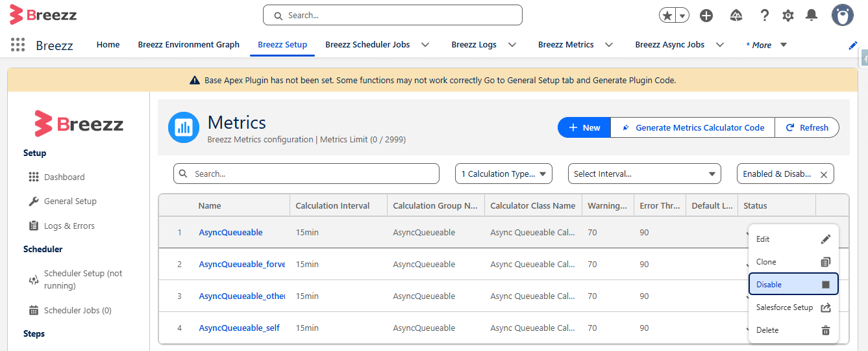Screen dimensions: 868x351
Task: Choose Salesforce Setup from row menu
Action: (x=793, y=307)
